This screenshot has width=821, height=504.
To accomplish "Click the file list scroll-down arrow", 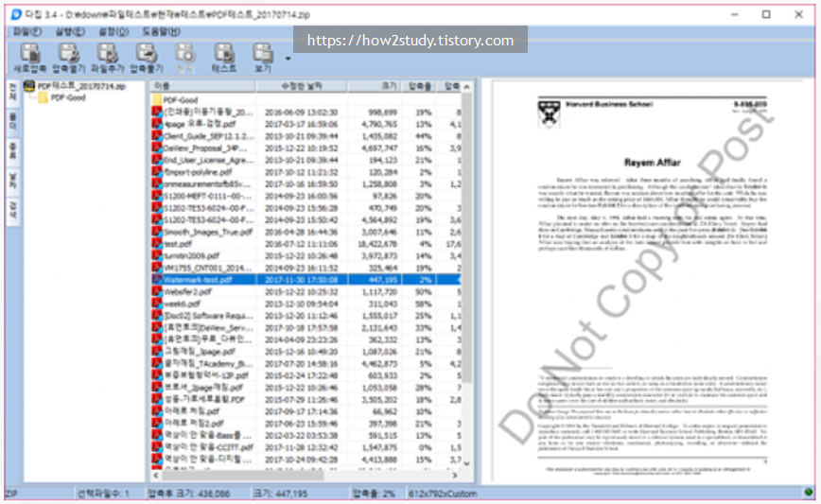I will pyautogui.click(x=467, y=463).
